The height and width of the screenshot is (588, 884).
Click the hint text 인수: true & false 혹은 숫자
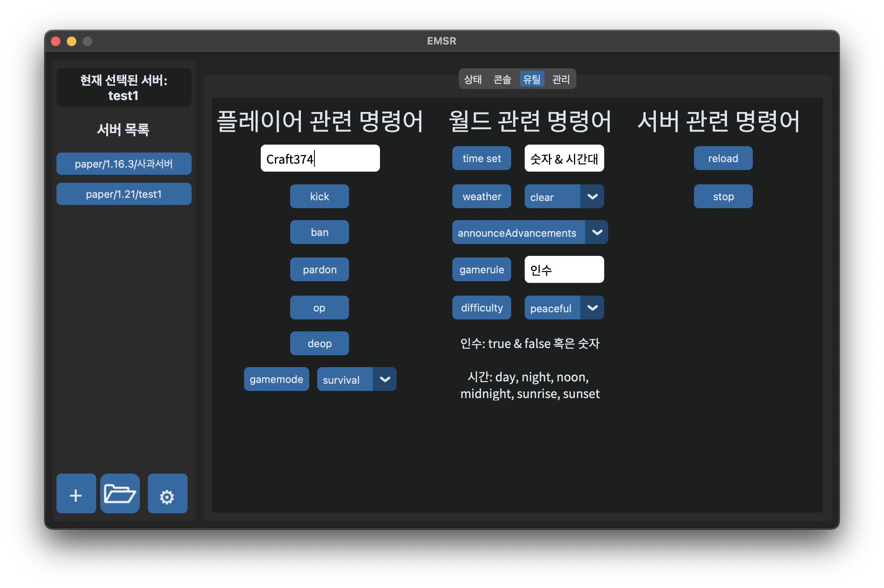point(530,343)
